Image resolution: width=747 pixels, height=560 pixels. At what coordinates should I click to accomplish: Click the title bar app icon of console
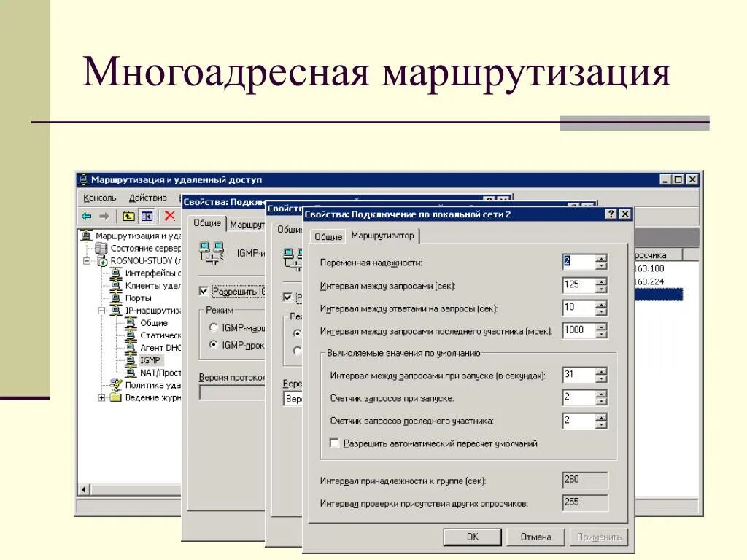point(84,179)
